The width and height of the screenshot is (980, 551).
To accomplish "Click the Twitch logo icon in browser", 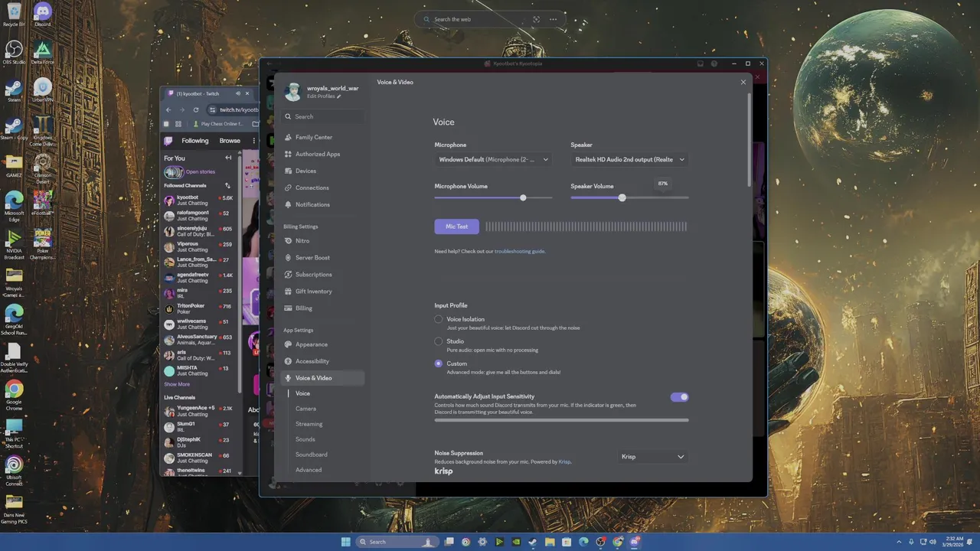I will tap(168, 141).
